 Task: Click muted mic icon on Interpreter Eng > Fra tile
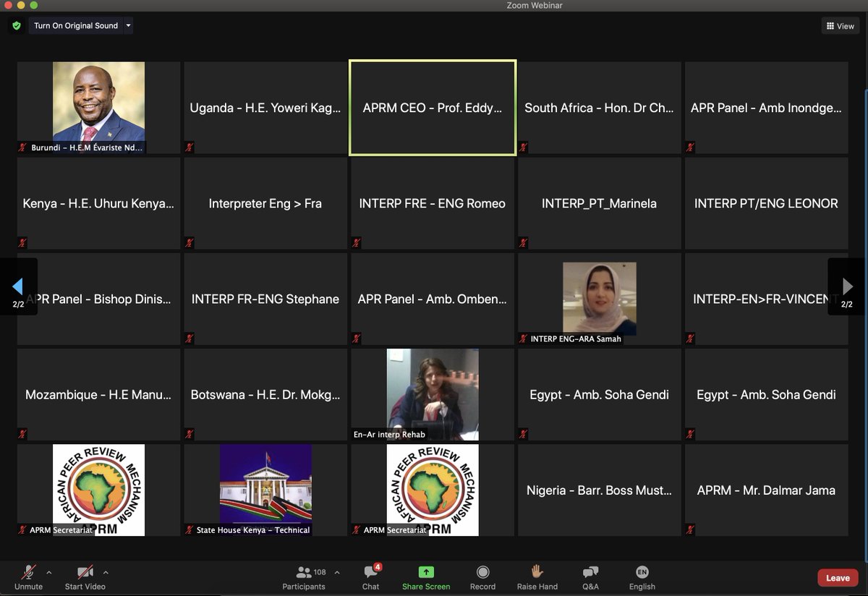[190, 243]
